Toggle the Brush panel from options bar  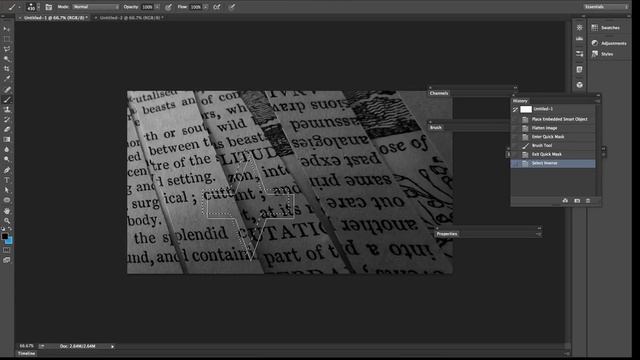tap(49, 7)
